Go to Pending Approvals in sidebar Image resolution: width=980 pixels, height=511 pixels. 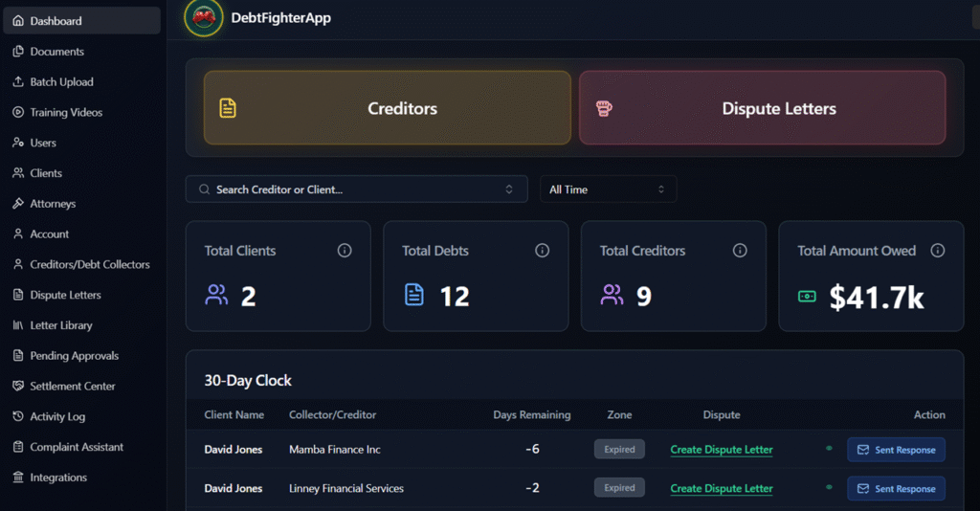point(74,356)
